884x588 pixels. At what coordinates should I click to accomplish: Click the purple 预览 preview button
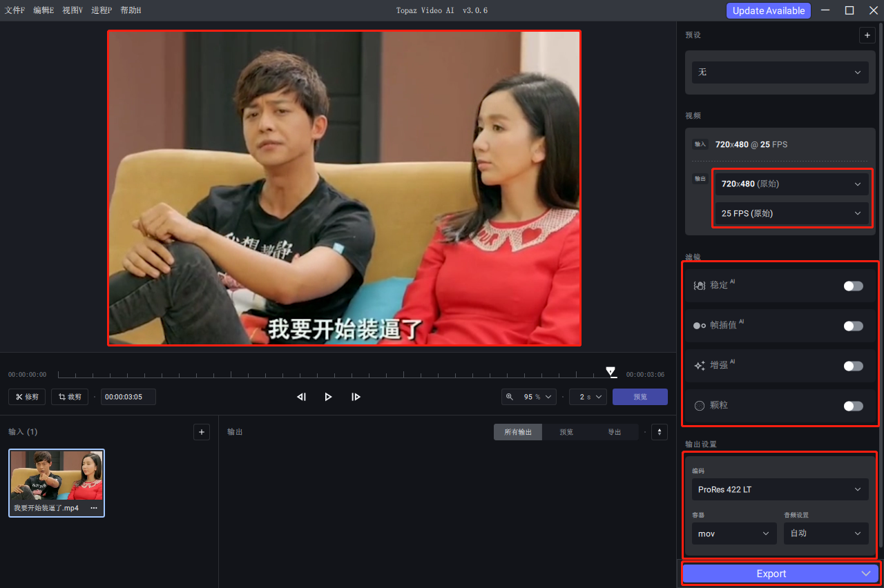[640, 397]
